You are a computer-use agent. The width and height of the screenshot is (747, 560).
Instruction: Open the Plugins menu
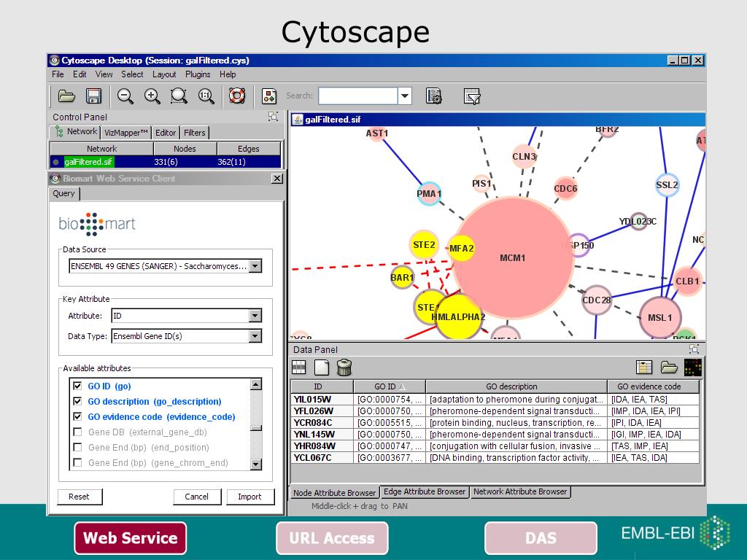click(198, 74)
